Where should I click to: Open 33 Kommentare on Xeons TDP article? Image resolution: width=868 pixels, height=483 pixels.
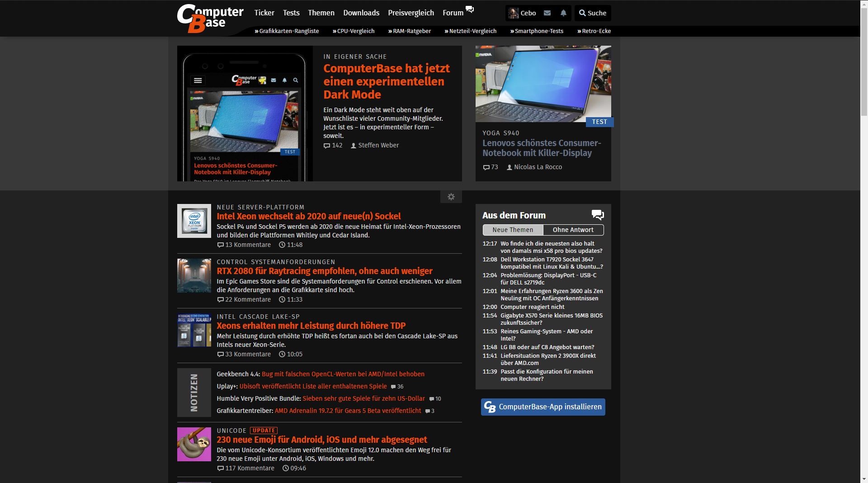[x=244, y=354]
